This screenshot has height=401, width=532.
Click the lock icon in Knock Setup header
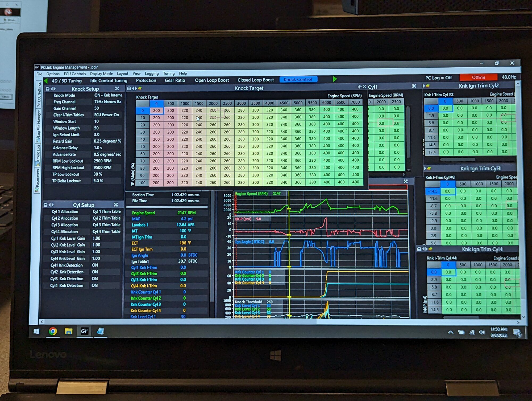pyautogui.click(x=48, y=89)
